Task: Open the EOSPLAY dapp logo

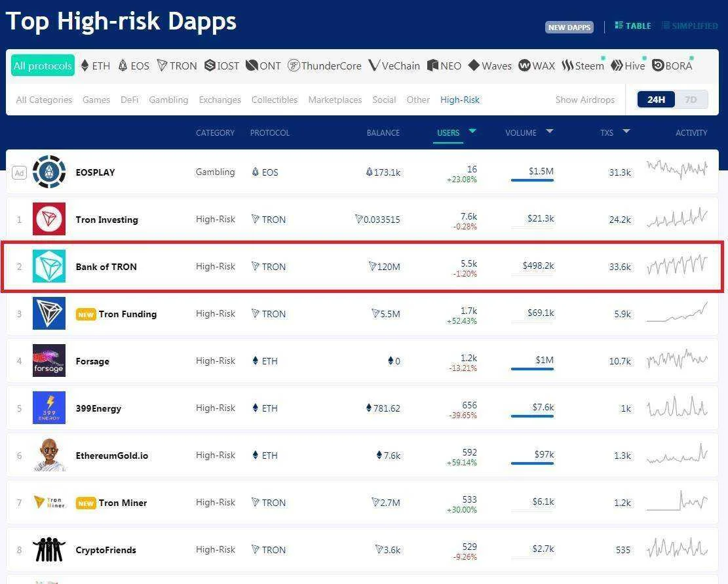Action: click(49, 172)
